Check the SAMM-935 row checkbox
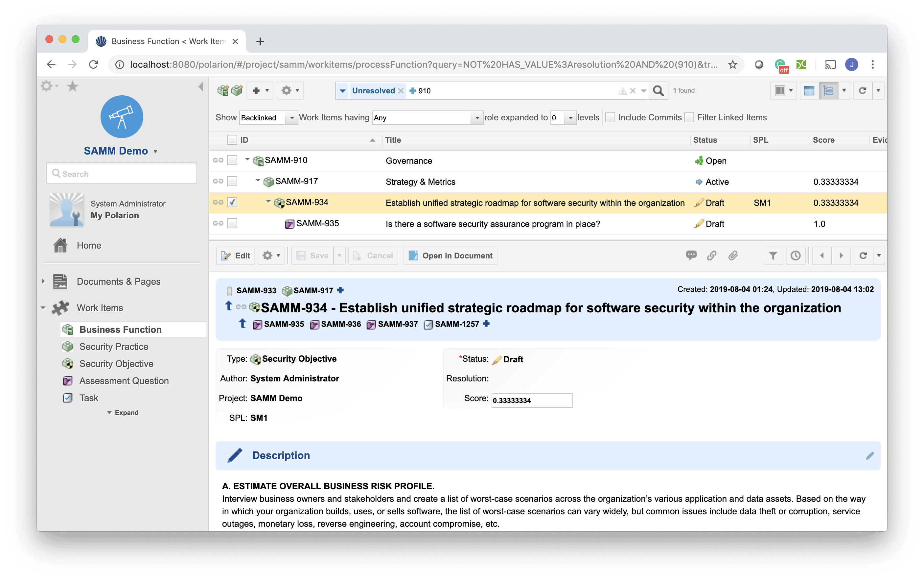The width and height of the screenshot is (924, 580). click(232, 223)
